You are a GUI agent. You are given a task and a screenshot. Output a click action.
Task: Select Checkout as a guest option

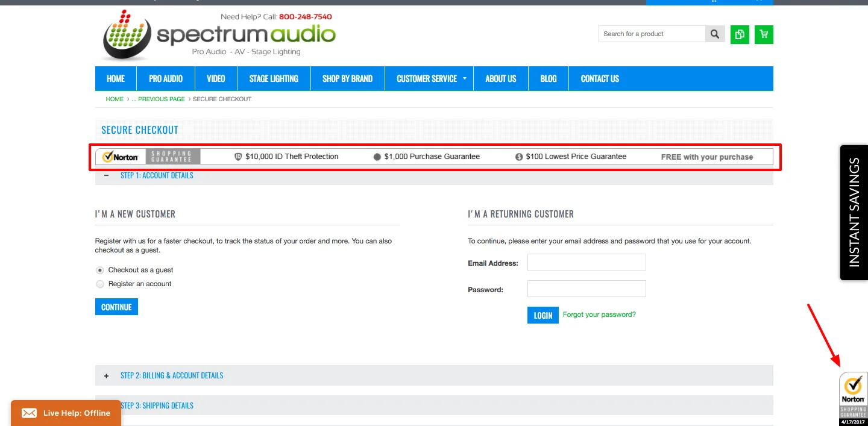coord(99,270)
